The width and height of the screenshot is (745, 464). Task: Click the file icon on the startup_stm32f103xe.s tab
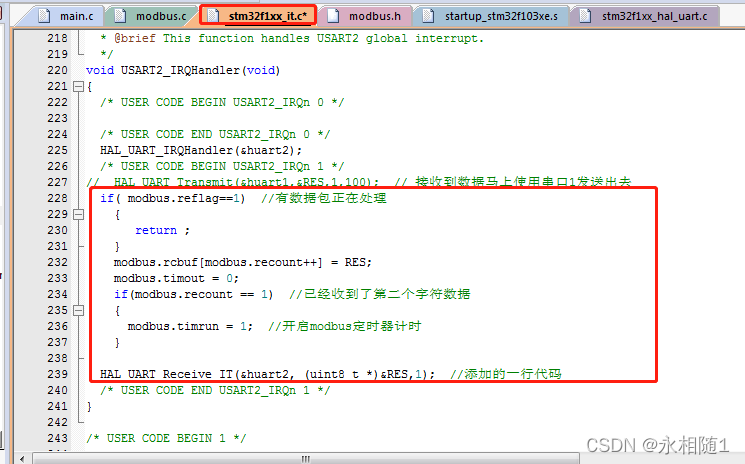coord(428,16)
